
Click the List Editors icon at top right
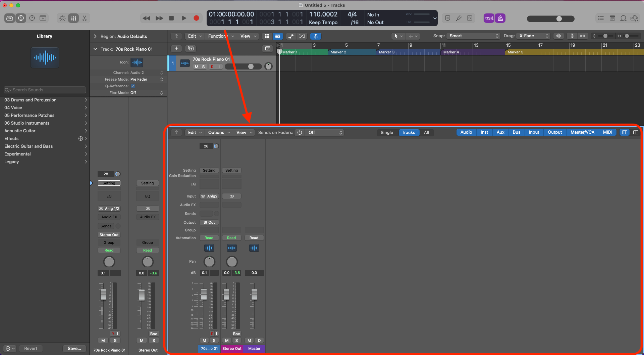coord(601,18)
